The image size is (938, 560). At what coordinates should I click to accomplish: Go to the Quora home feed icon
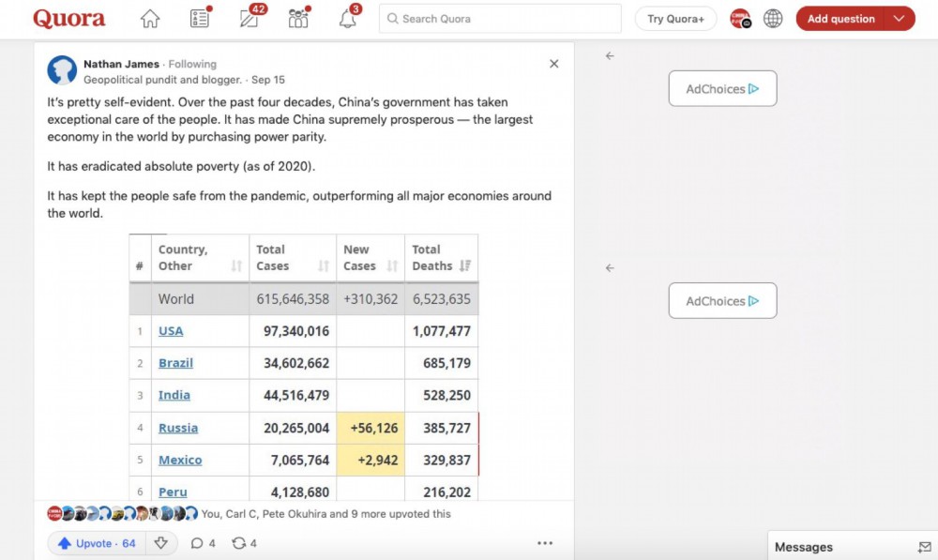tap(150, 19)
